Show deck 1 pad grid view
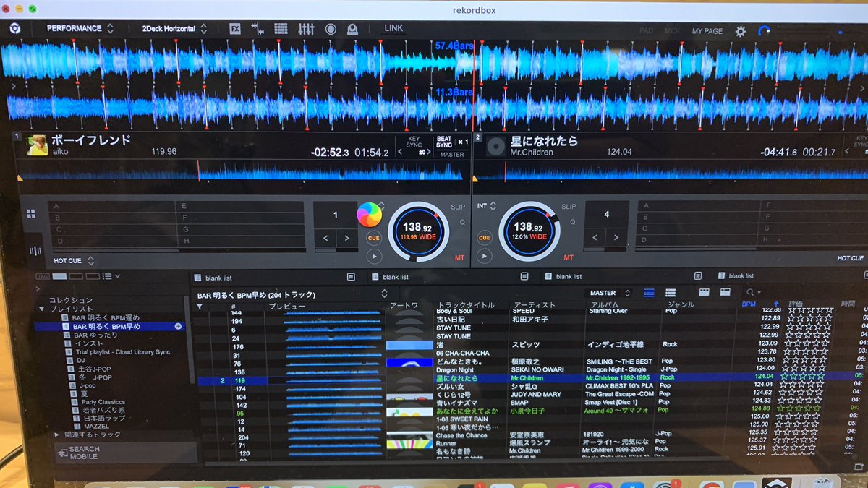This screenshot has width=868, height=488. click(31, 214)
